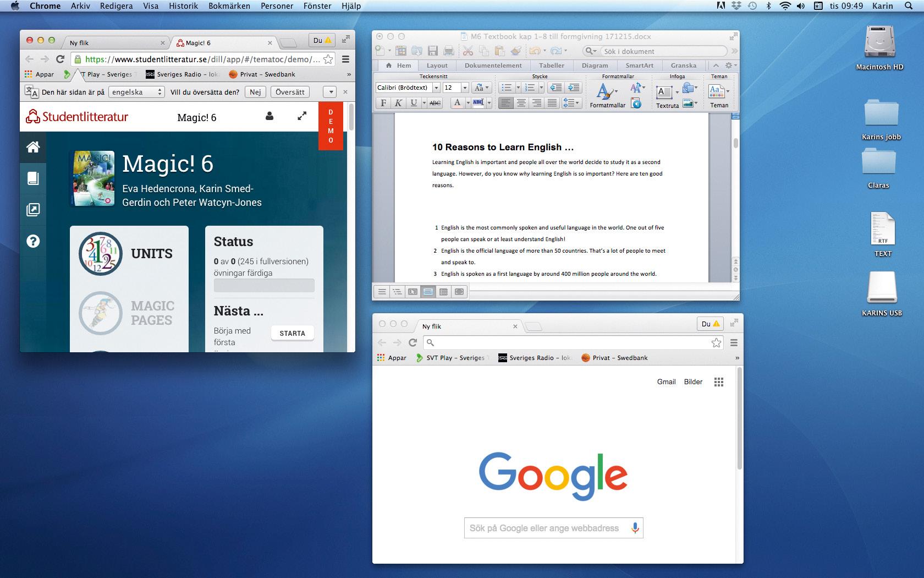Viewport: 924px width, 578px height.
Task: Bookmark the Studentlitteratur page with the star
Action: point(328,59)
